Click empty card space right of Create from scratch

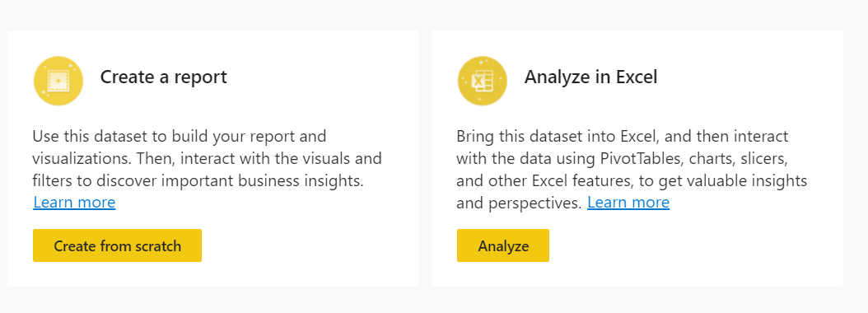click(x=310, y=245)
